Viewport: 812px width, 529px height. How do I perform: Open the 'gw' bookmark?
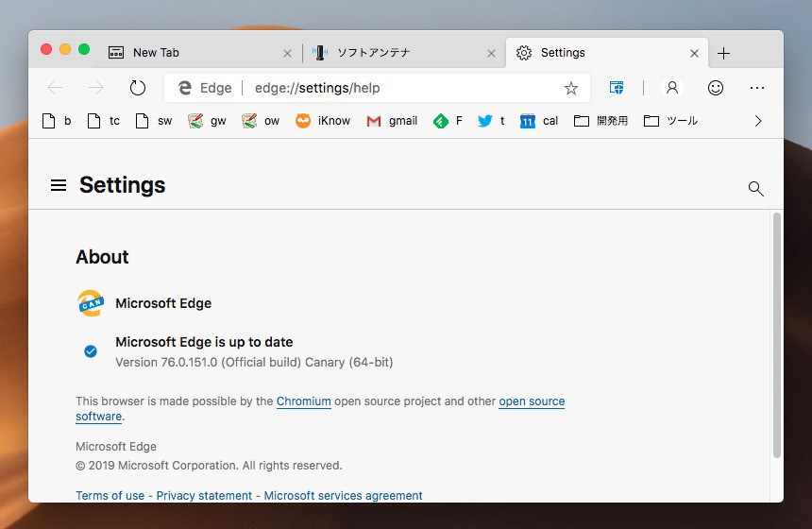[x=207, y=121]
